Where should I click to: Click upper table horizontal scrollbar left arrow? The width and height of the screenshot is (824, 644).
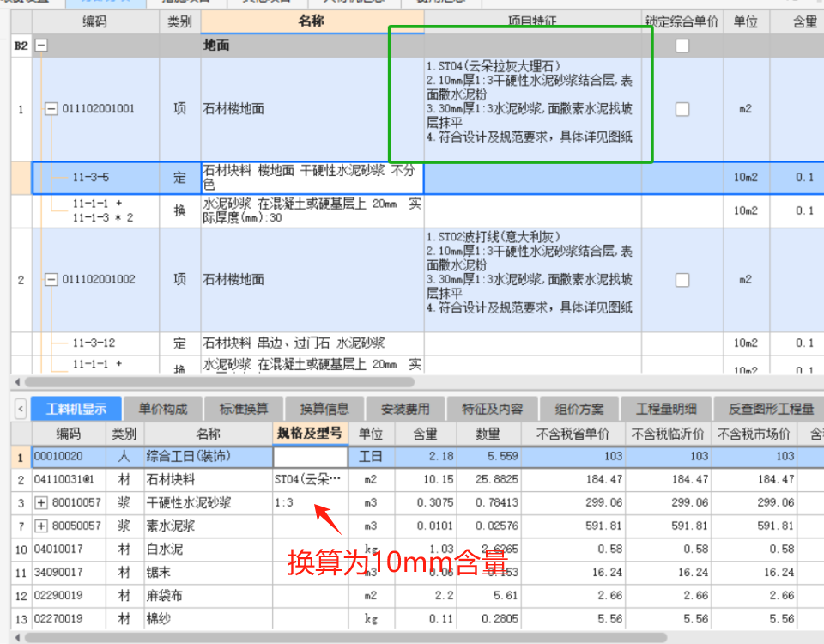(17, 381)
